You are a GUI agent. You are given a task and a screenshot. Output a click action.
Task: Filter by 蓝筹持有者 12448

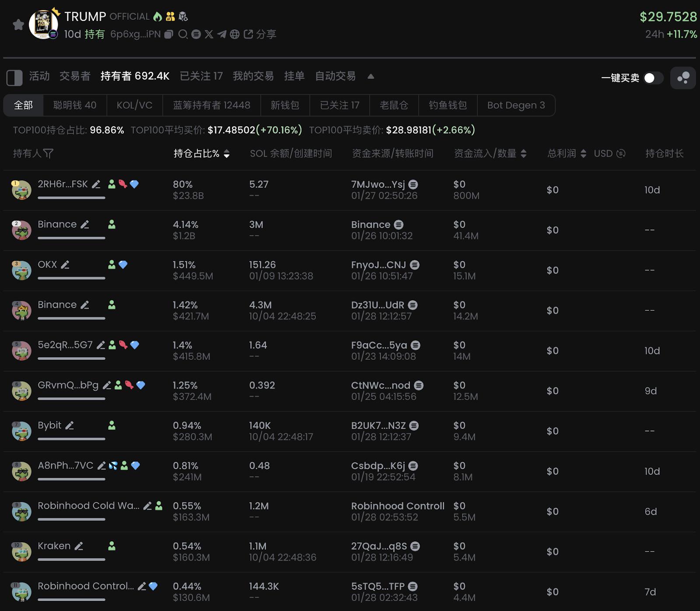212,105
